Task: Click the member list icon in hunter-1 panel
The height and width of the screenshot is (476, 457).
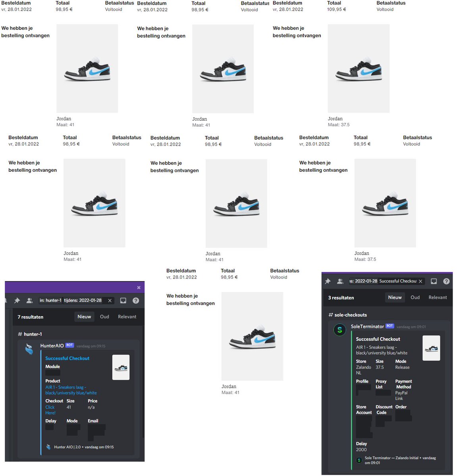Action: [29, 301]
